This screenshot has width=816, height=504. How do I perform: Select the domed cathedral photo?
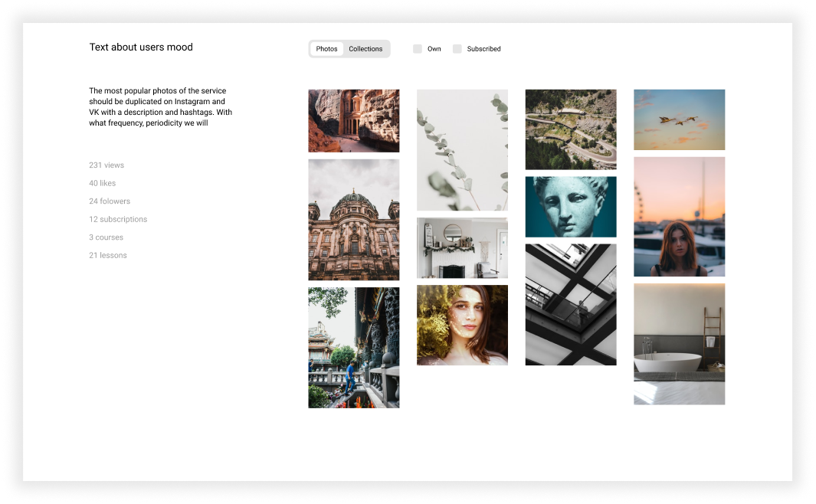point(353,219)
